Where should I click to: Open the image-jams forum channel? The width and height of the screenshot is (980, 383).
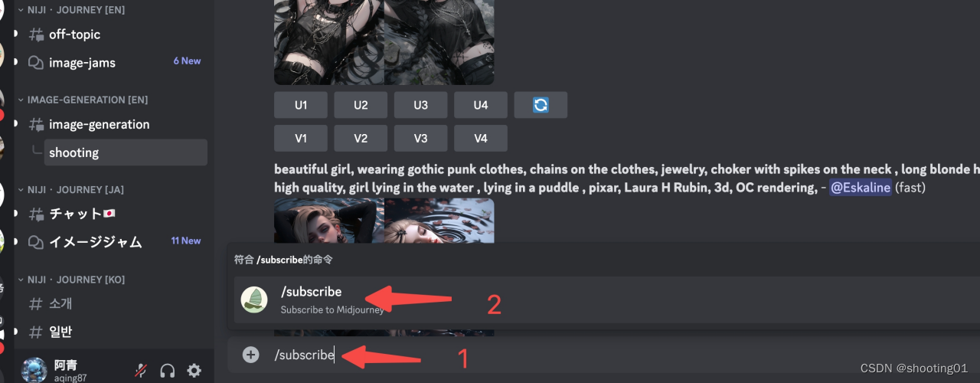coord(82,63)
